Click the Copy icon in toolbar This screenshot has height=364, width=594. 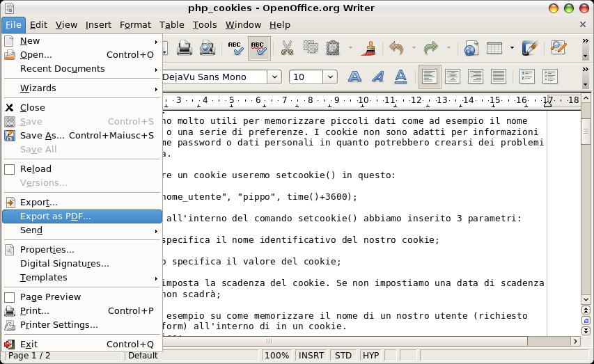(311, 48)
